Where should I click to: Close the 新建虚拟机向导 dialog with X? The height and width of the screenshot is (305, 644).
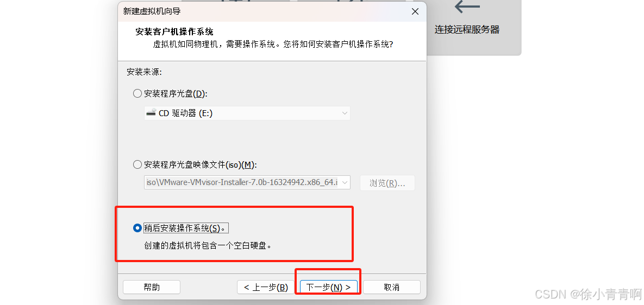[x=415, y=11]
